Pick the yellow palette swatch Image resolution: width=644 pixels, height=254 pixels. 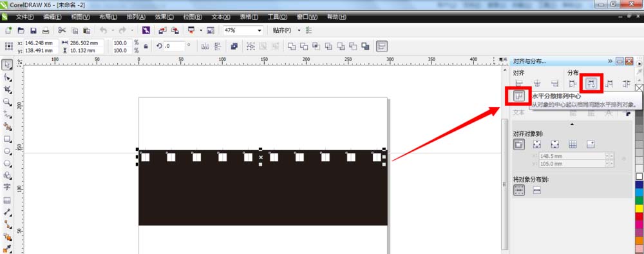point(639,208)
